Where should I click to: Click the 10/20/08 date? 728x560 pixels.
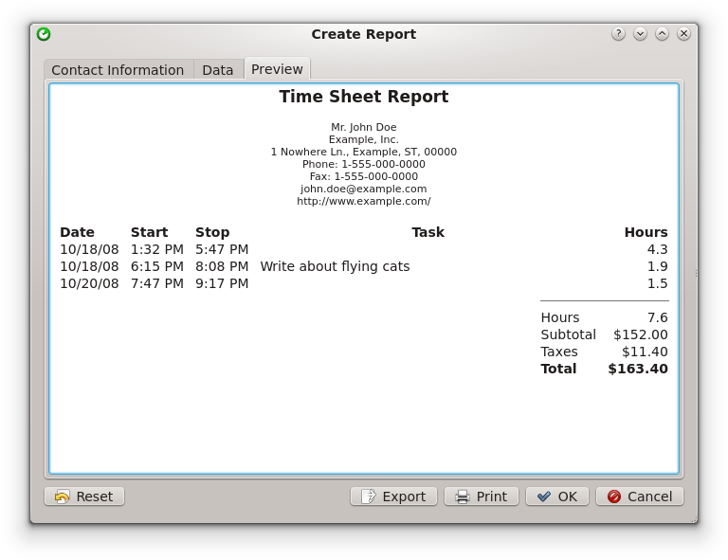coord(89,283)
